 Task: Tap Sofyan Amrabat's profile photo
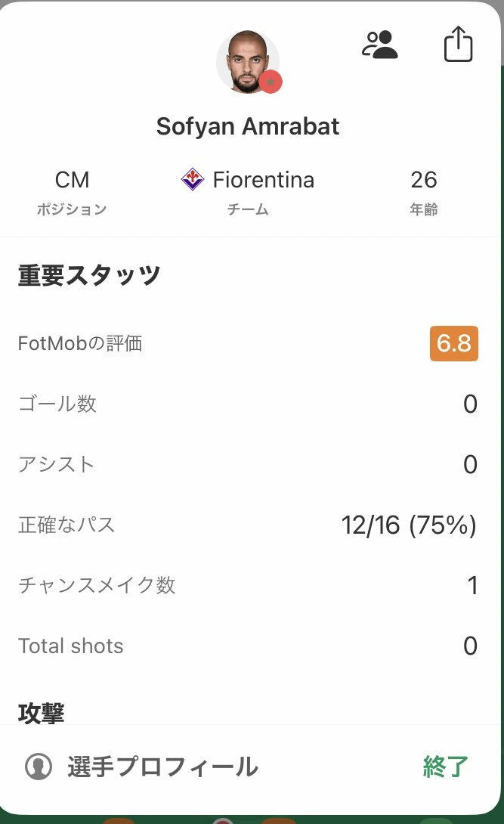coord(247,62)
